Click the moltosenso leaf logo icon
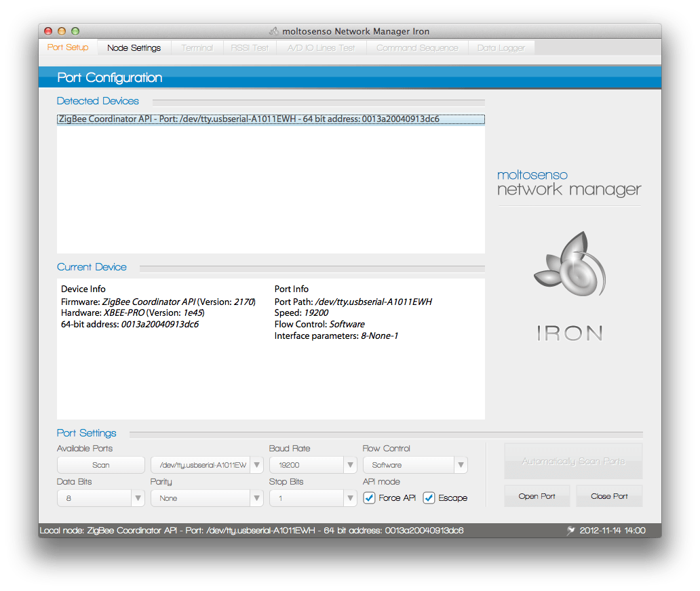This screenshot has height=591, width=700. (x=570, y=264)
